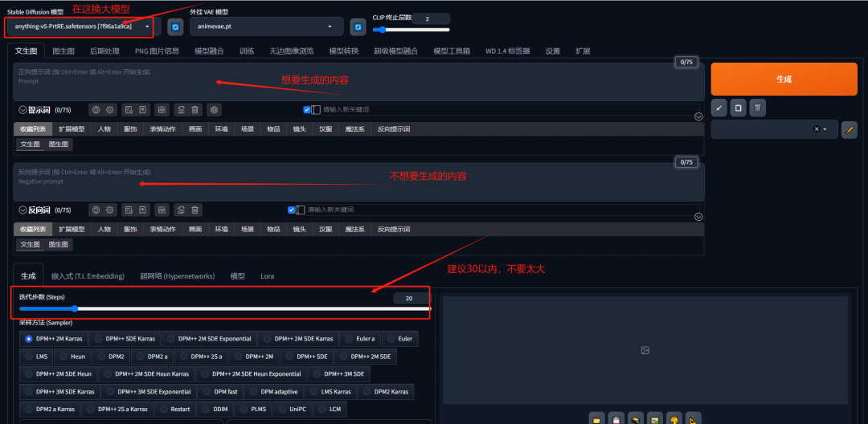Choose the UniPC sampler
The height and width of the screenshot is (424, 868).
pos(293,410)
